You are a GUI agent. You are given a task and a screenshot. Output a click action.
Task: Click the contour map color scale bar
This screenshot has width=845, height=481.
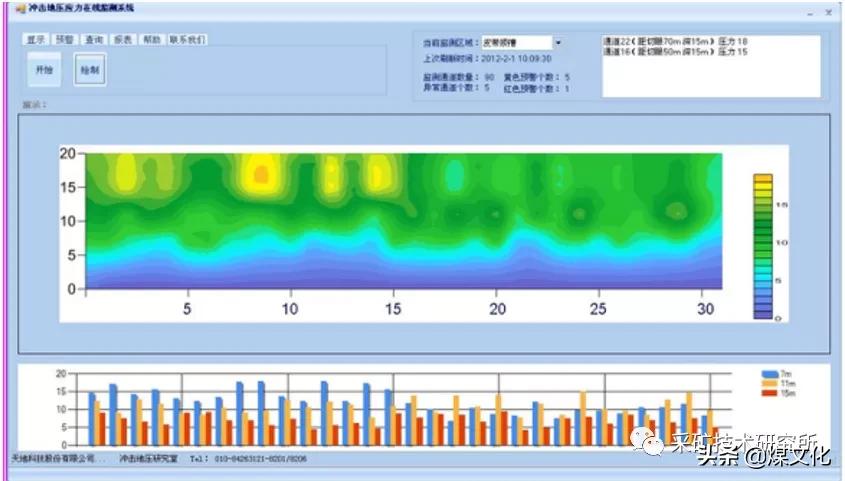pos(763,246)
